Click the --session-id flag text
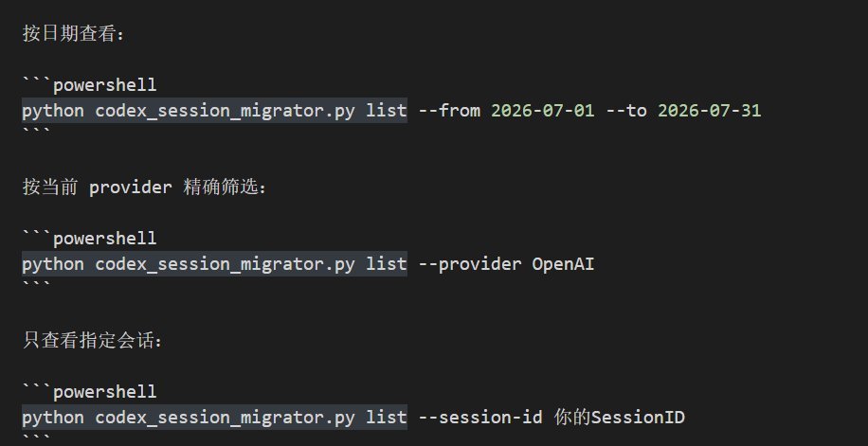Screen dimensions: 868x446 click(479, 418)
